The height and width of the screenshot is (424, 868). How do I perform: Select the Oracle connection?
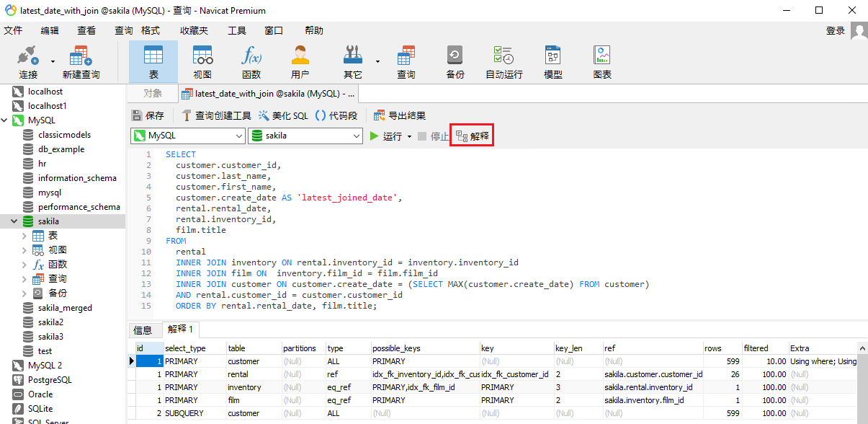point(40,394)
